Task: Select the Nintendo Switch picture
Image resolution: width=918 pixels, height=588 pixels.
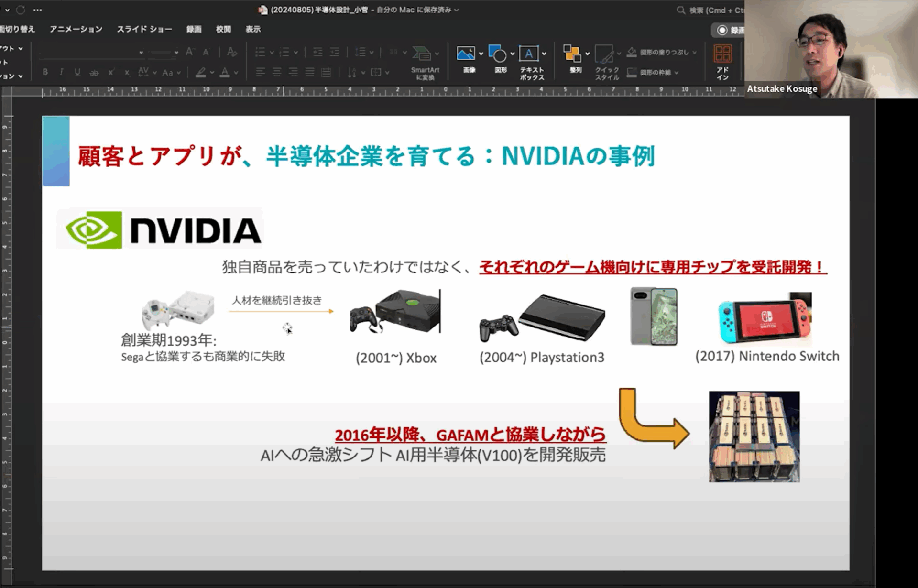Action: coord(765,319)
